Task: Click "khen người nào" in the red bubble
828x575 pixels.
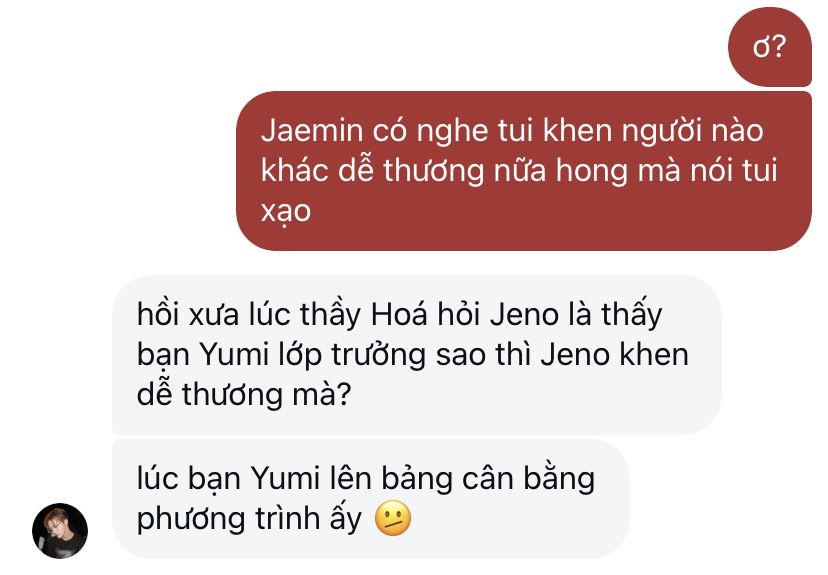Action: 653,131
